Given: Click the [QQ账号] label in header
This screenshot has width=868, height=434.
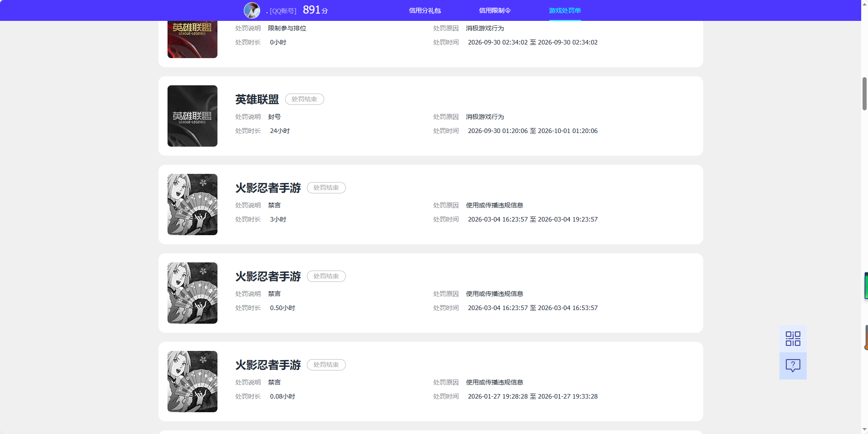Looking at the screenshot, I should pyautogui.click(x=283, y=11).
